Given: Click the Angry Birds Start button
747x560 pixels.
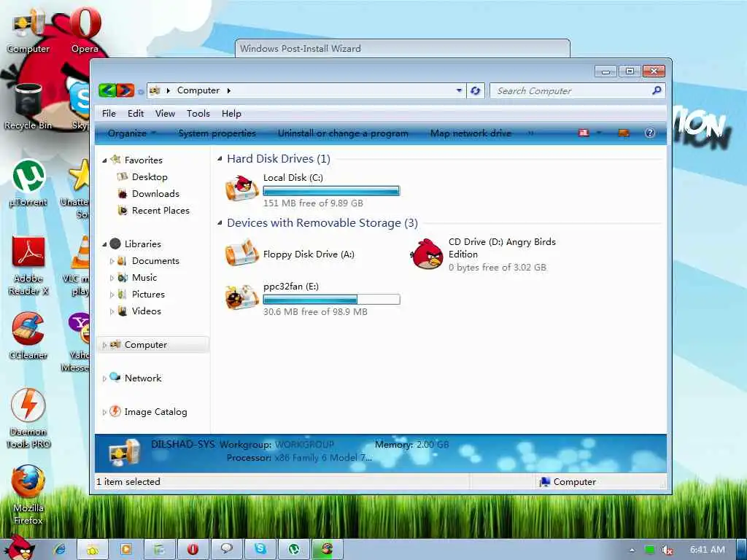Looking at the screenshot, I should coord(18,548).
